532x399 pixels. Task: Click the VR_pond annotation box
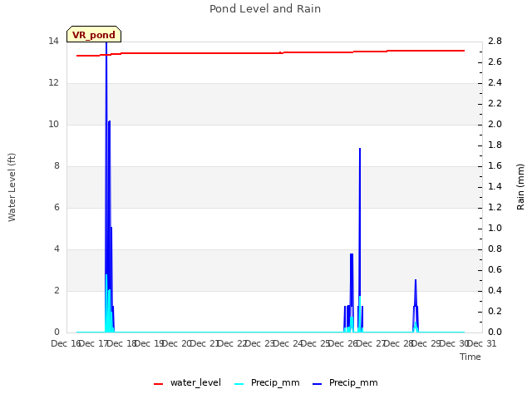(x=94, y=34)
